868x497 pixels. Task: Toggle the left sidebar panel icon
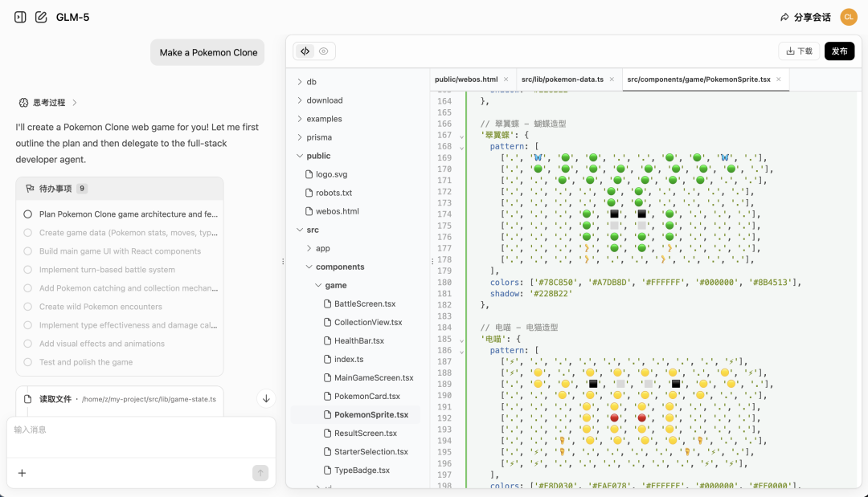click(20, 17)
